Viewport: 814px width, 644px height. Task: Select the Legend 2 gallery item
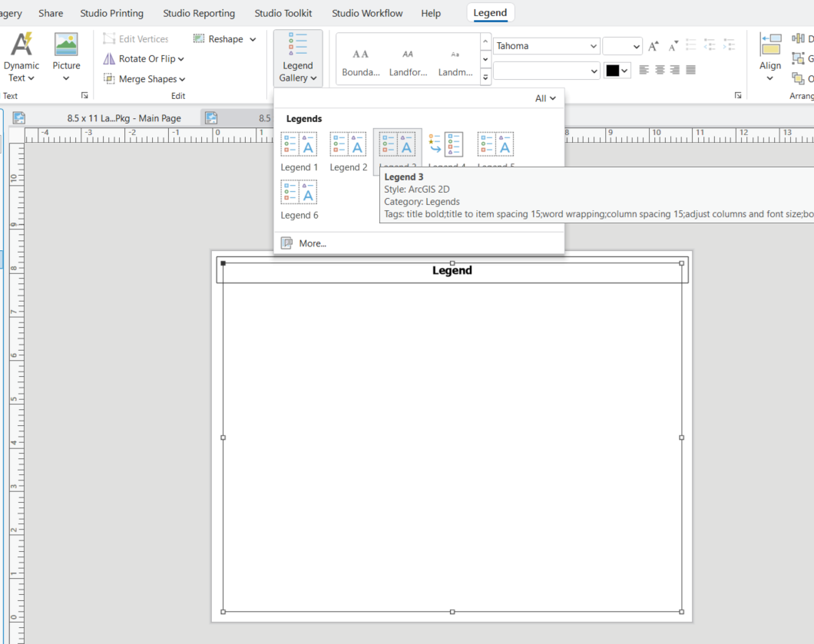pos(348,144)
